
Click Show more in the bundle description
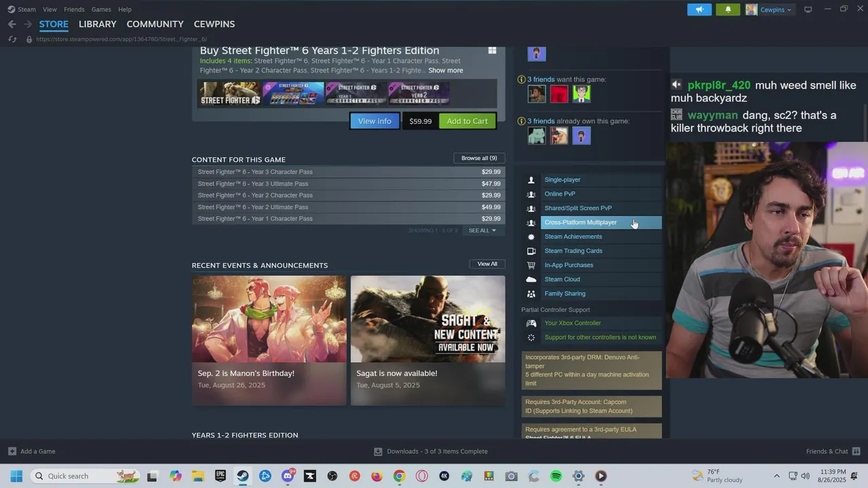[446, 70]
